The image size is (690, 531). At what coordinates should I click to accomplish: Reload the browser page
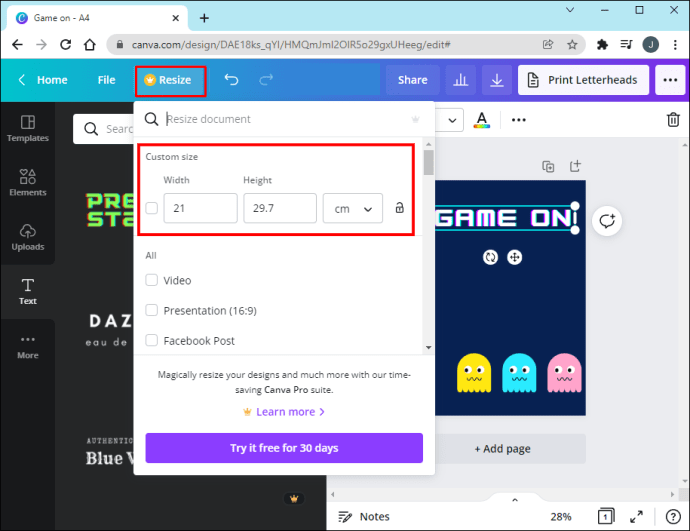[66, 44]
